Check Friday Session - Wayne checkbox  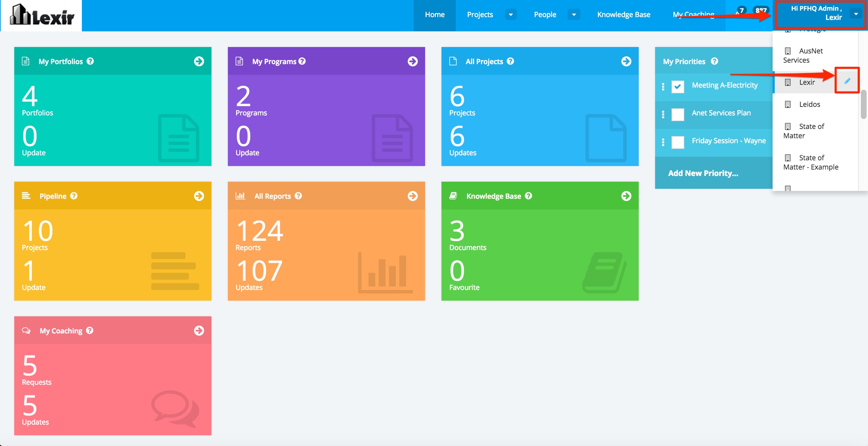click(678, 142)
